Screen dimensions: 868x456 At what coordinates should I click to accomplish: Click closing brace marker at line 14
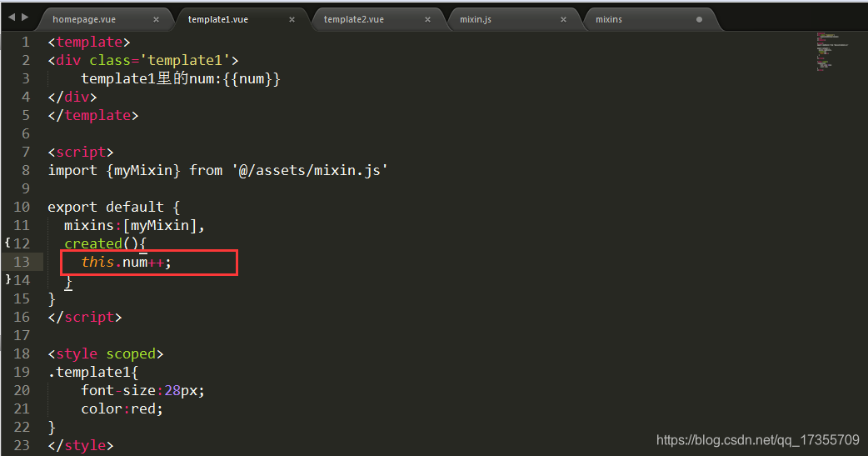(x=7, y=279)
